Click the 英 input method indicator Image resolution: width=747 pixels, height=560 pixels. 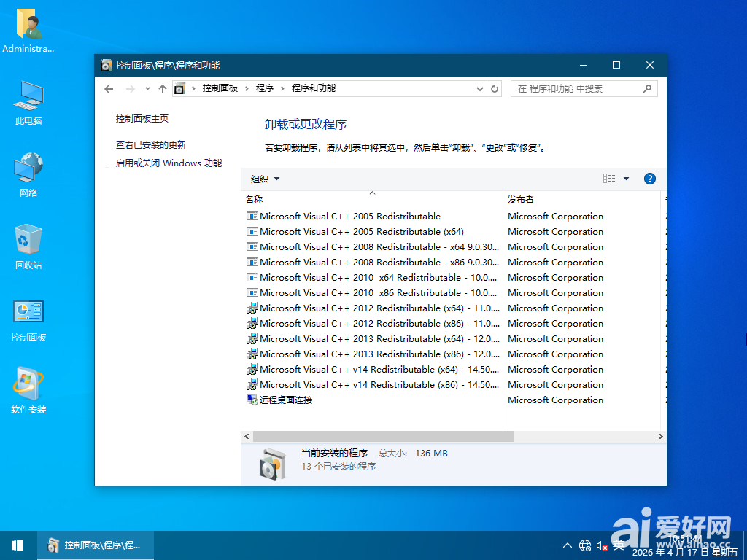pos(619,545)
